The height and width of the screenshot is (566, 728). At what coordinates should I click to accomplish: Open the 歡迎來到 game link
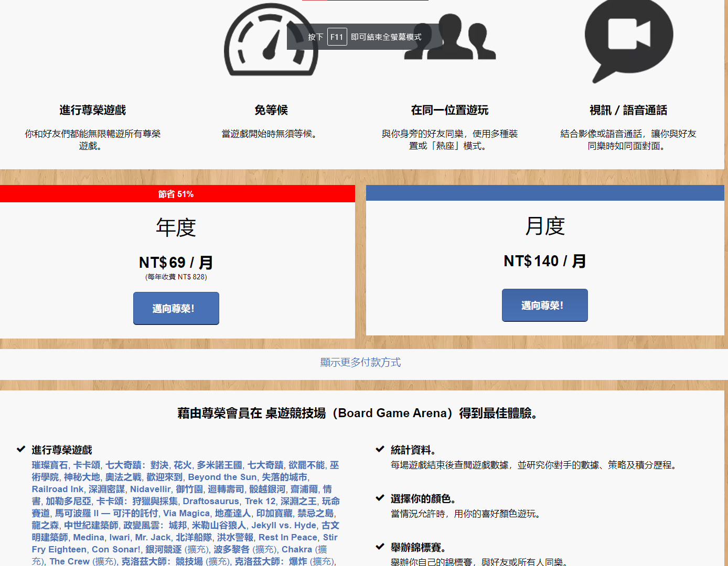pyautogui.click(x=165, y=477)
